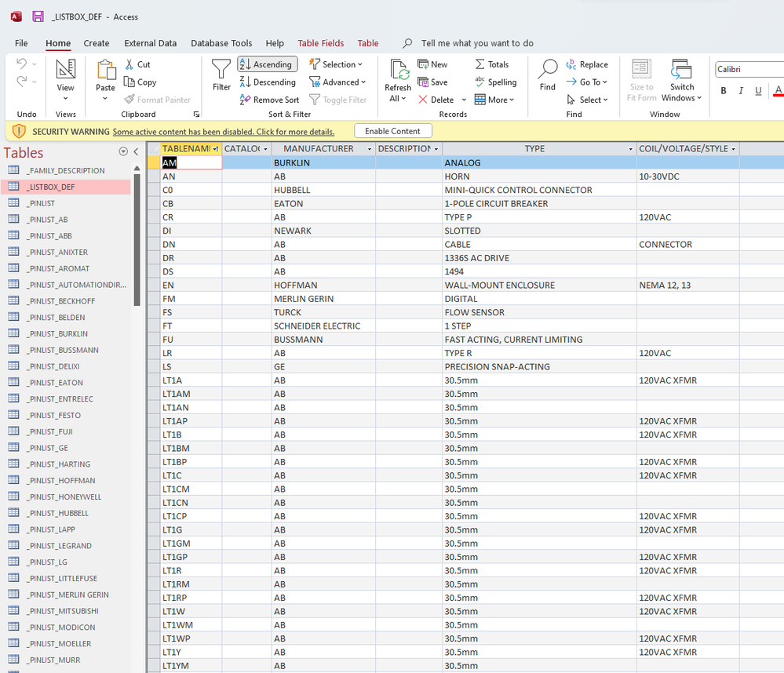
Task: Click Enable Content button
Action: coord(393,131)
